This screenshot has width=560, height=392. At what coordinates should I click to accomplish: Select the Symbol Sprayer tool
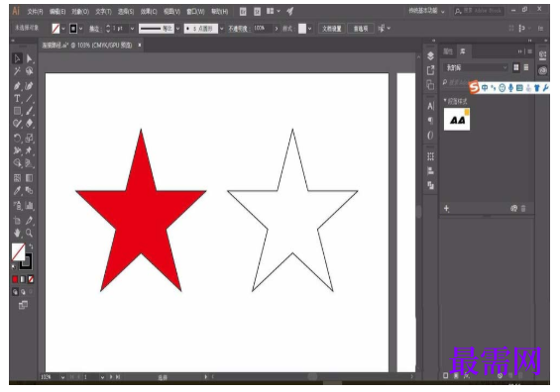(x=17, y=206)
